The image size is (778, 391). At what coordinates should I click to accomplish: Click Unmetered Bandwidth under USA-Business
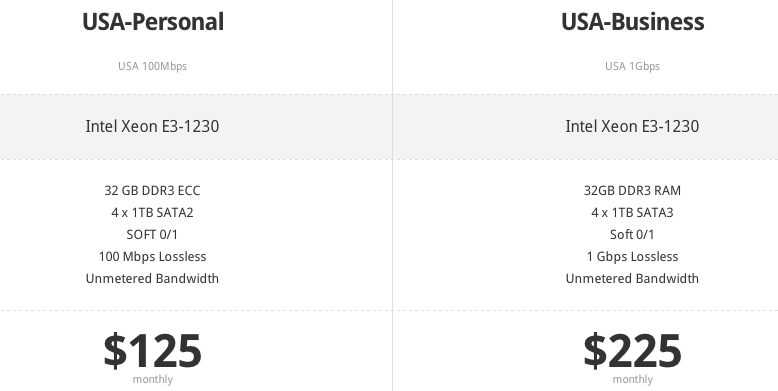[x=632, y=278]
